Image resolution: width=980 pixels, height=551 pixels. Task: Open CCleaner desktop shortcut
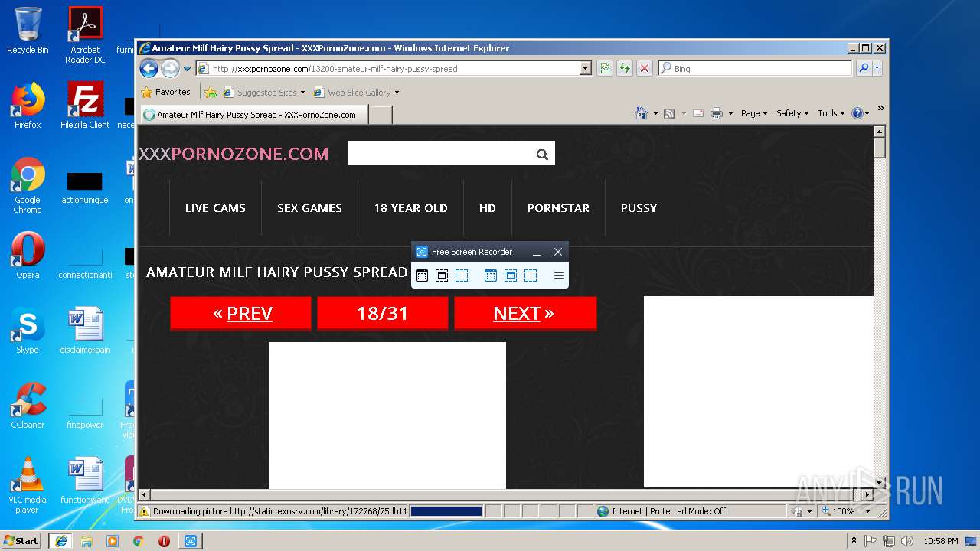tap(28, 406)
